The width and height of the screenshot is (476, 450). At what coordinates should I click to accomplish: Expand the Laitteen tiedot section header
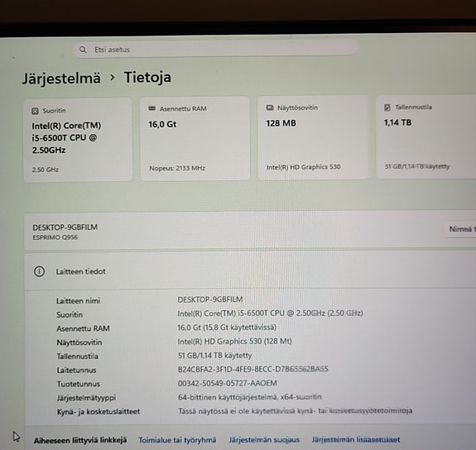(x=250, y=271)
